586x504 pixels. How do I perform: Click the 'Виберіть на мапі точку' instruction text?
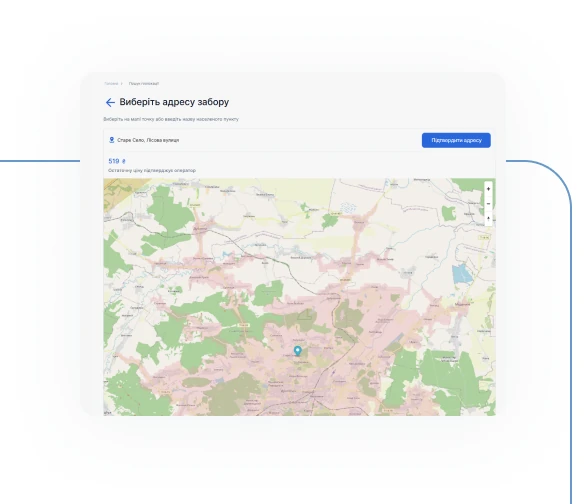[171, 119]
